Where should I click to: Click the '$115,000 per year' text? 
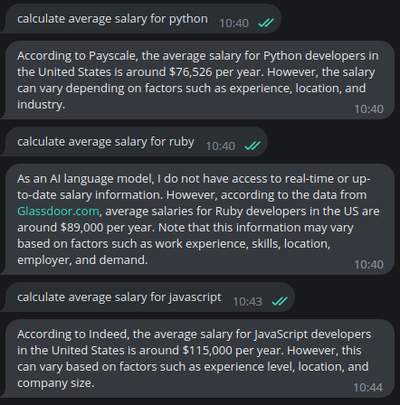tap(233, 351)
